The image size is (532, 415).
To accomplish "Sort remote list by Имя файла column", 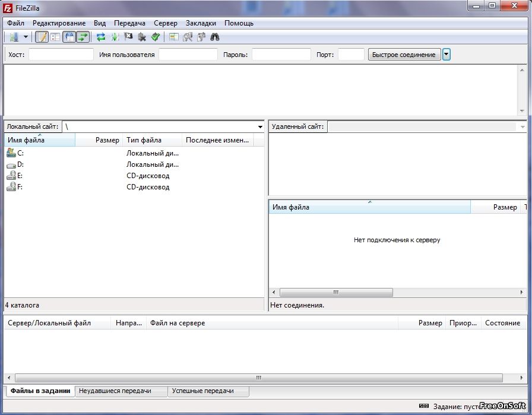I will click(369, 207).
